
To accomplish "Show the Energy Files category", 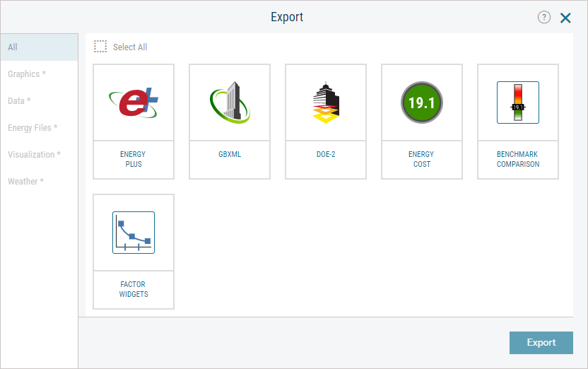I will 40,128.
